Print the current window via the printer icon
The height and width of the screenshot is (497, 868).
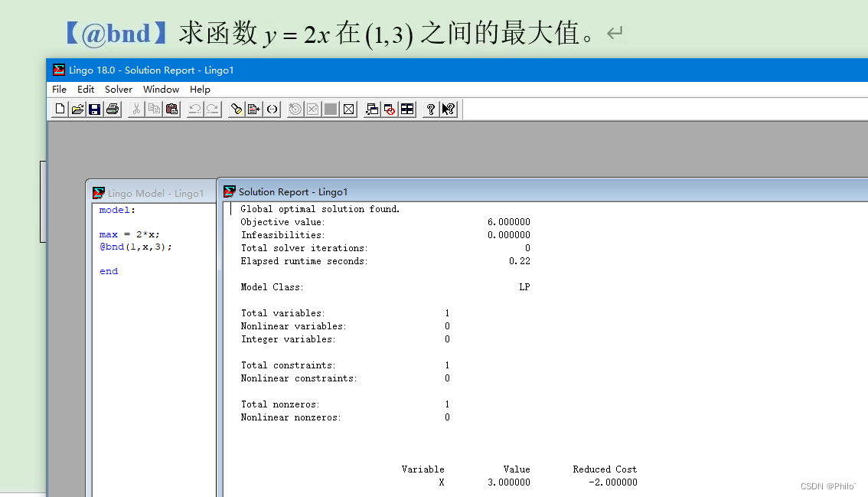click(x=113, y=110)
